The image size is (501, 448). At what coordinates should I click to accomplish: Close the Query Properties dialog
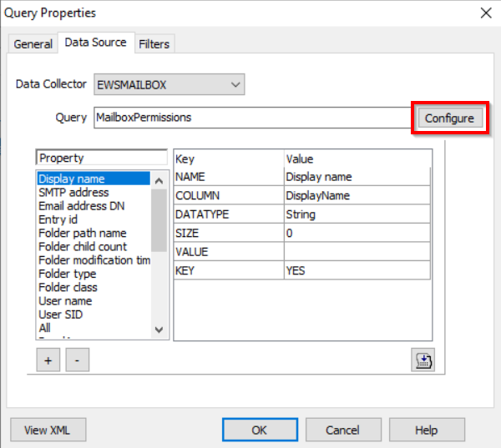(x=486, y=13)
